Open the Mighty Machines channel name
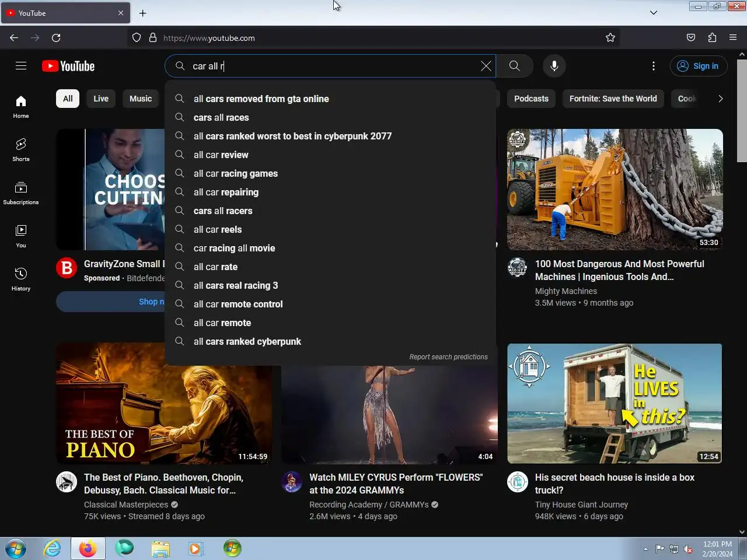Screen dimensions: 747x560 (566, 291)
